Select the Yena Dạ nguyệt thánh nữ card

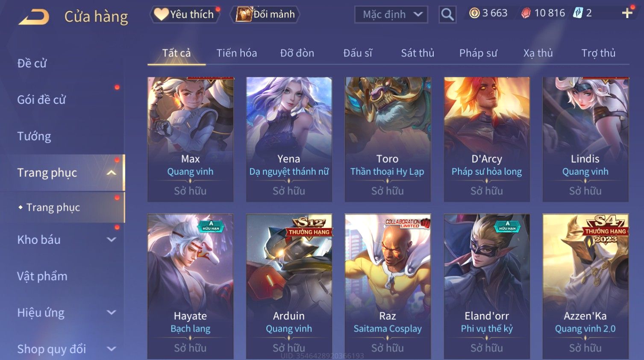click(289, 139)
